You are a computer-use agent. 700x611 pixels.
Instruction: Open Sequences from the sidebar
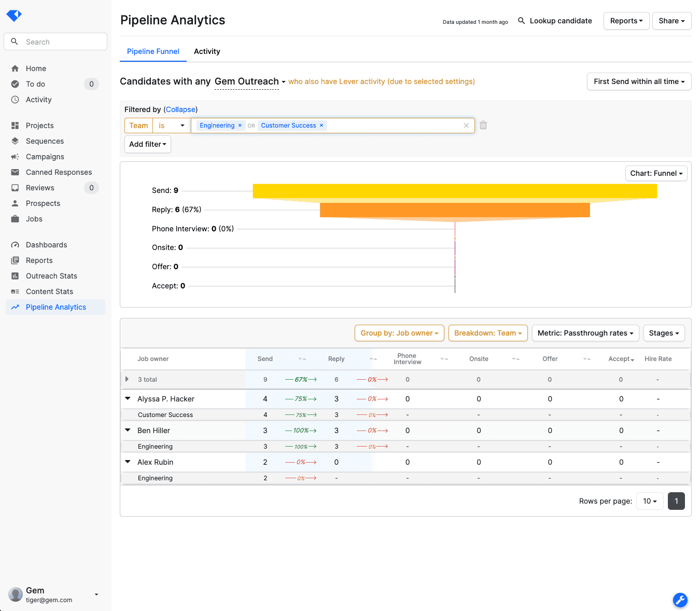pyautogui.click(x=45, y=141)
